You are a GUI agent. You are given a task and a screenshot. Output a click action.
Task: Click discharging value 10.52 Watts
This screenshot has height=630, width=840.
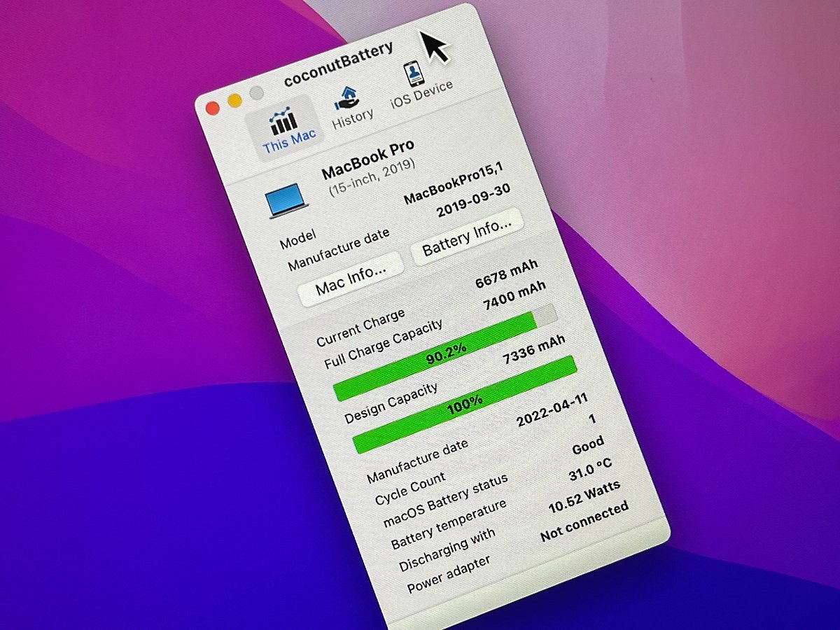click(x=584, y=497)
